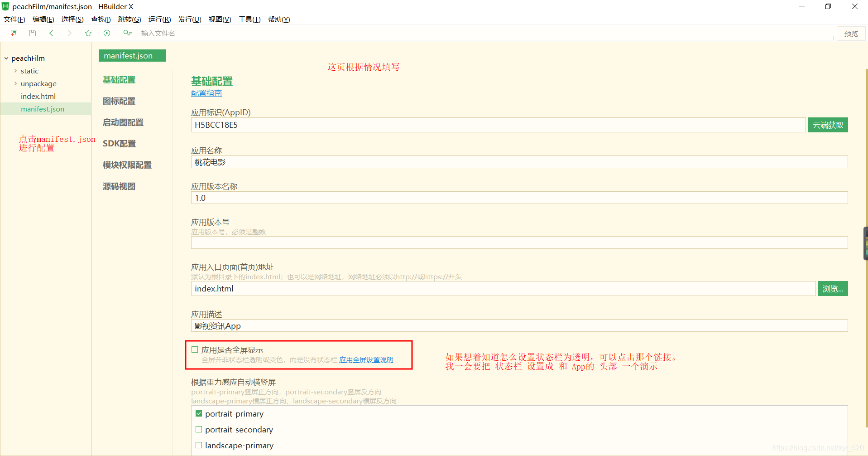This screenshot has height=456, width=868.
Task: Expand the unpackage folder
Action: pos(15,83)
